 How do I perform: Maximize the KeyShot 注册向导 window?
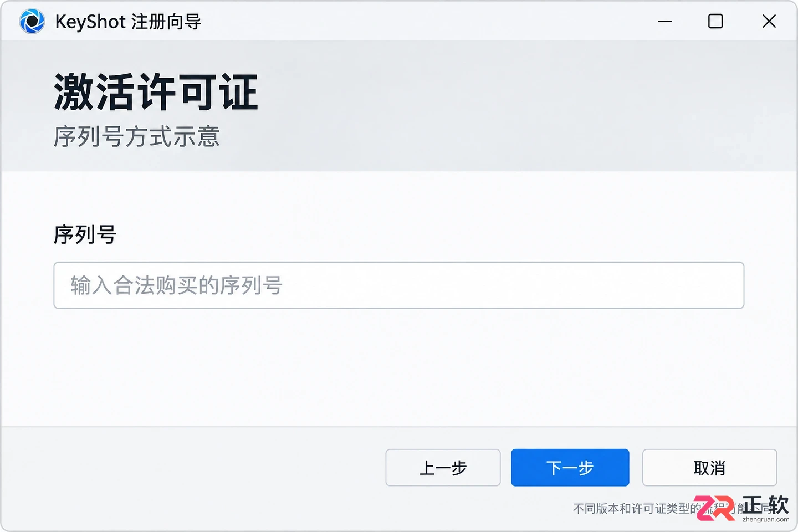(715, 22)
